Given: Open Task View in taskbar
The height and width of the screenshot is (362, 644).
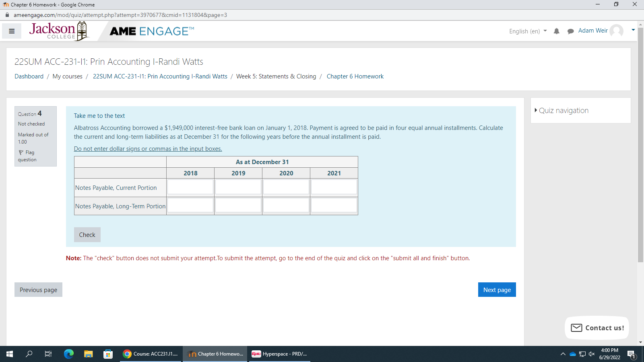Looking at the screenshot, I should [x=48, y=354].
